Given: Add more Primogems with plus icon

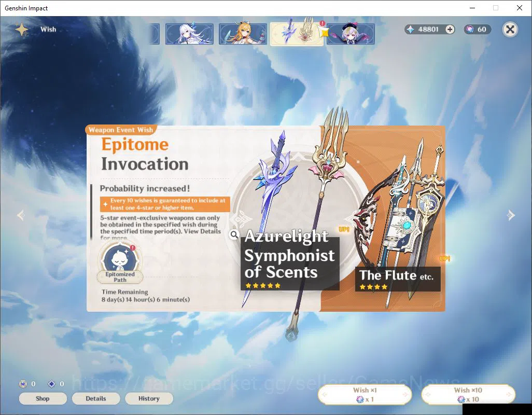Looking at the screenshot, I should tap(450, 30).
